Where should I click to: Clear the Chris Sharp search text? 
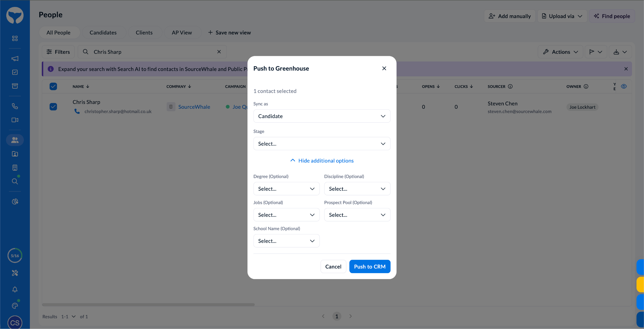(x=219, y=52)
